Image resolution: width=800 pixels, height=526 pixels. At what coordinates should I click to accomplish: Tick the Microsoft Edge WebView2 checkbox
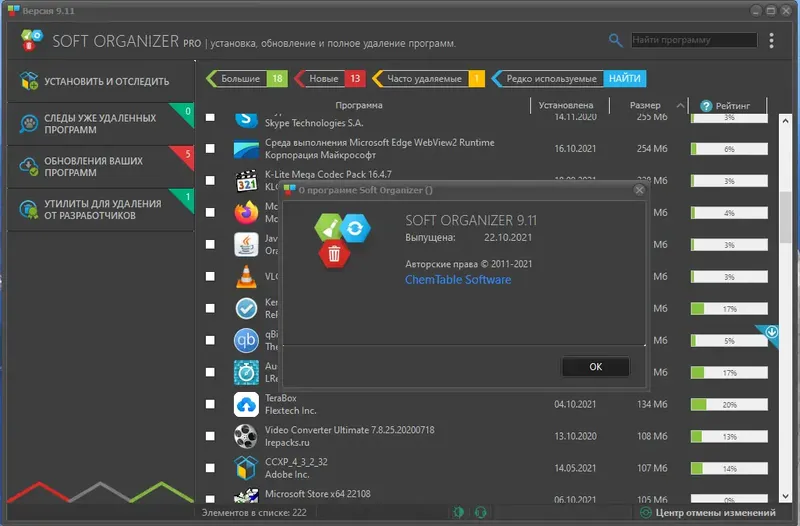[210, 148]
